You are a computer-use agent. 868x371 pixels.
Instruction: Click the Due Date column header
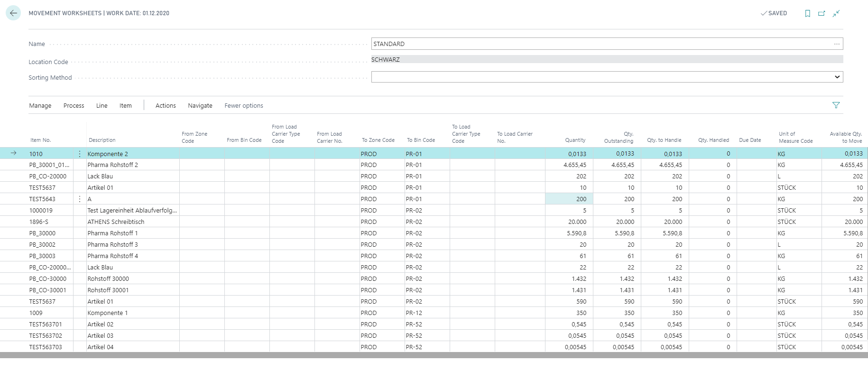click(750, 140)
